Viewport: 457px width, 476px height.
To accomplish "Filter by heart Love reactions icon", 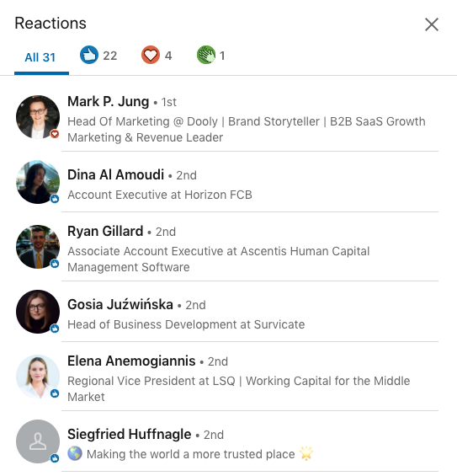I will coord(151,55).
